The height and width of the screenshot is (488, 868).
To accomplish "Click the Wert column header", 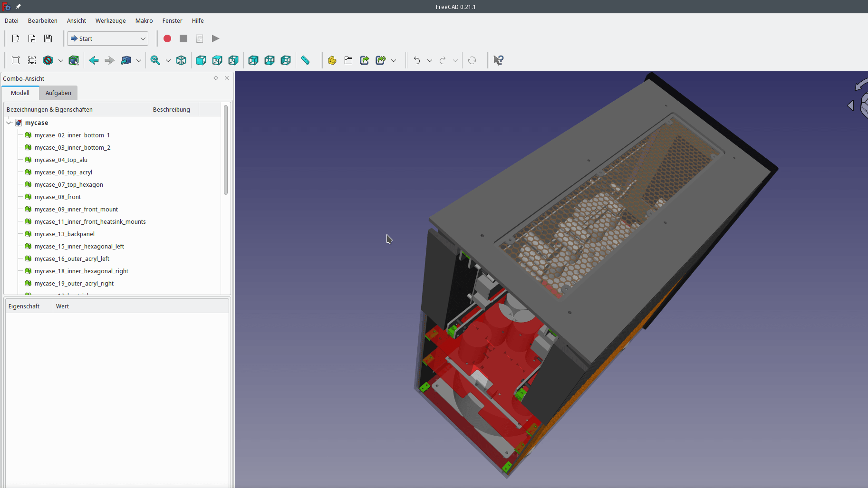I will [x=141, y=306].
